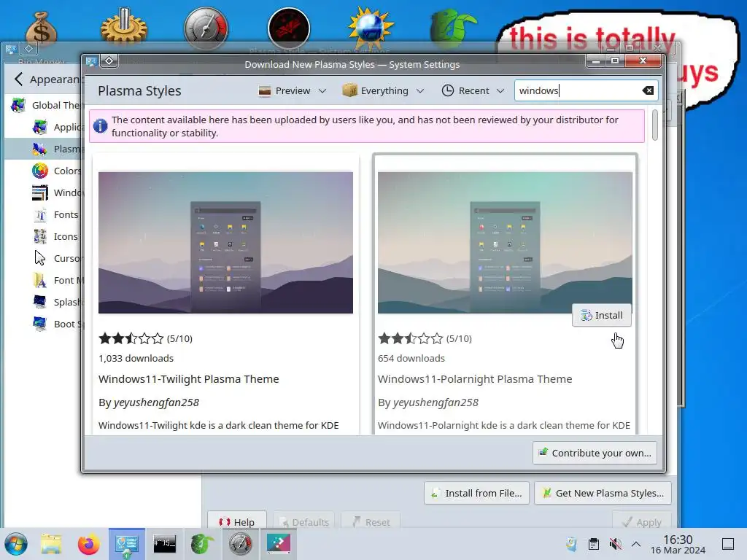Open the Everything category dropdown
Viewport: 747px width, 560px height.
[383, 90]
